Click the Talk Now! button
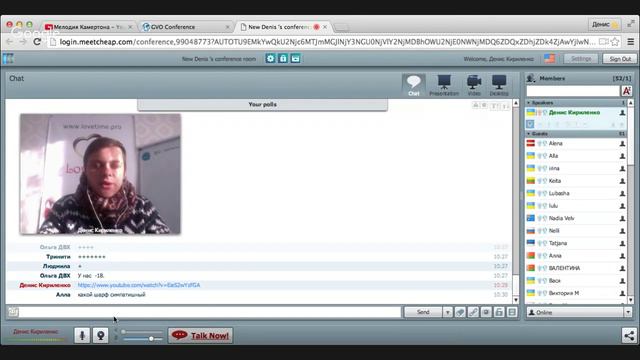 pos(200,336)
